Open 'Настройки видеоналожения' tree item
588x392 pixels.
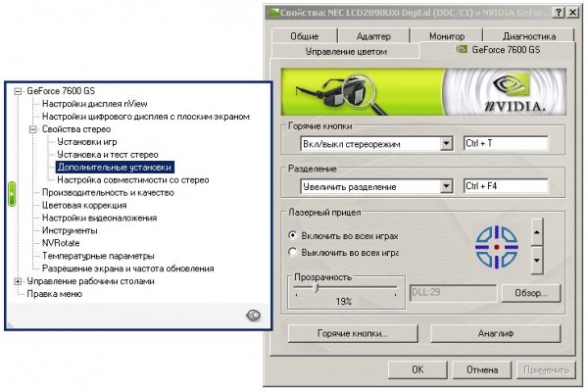tap(99, 218)
